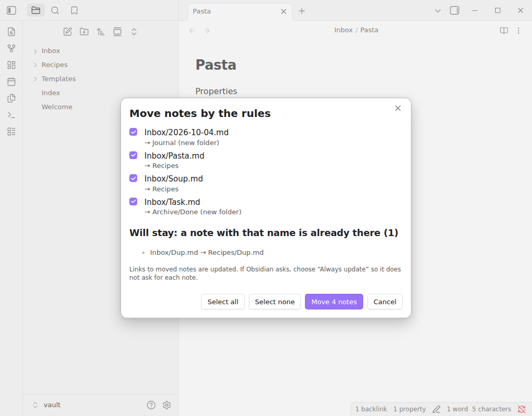Viewport: 532px width, 416px height.
Task: Open new tab plus icon
Action: (302, 11)
